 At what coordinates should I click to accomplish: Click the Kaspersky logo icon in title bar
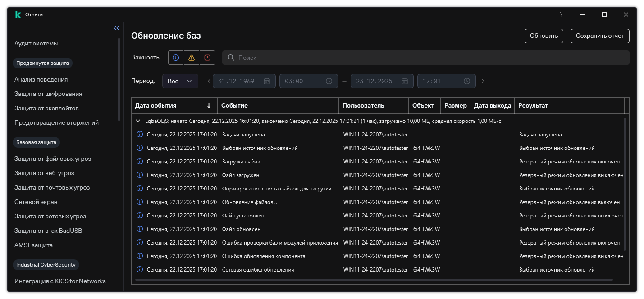(x=18, y=14)
